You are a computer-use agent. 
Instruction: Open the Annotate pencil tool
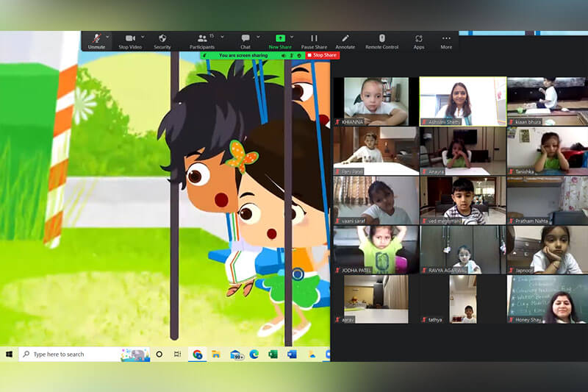345,41
